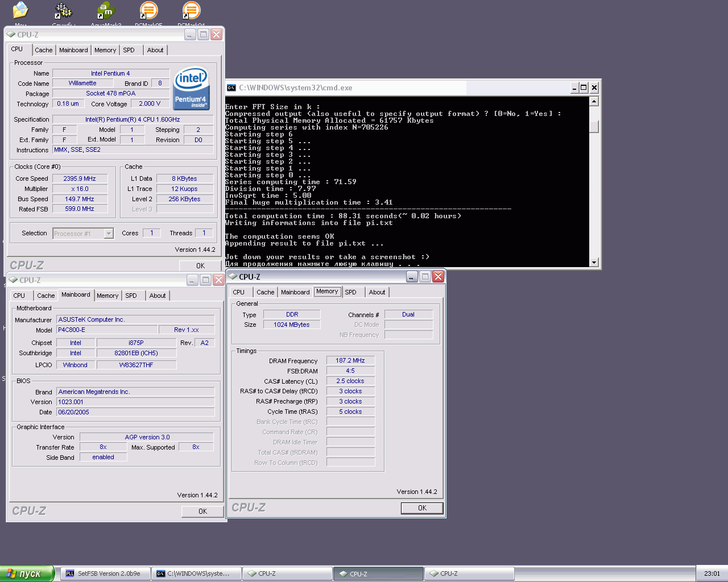Click the title icon of the Mainboard CPU-Z window
The width and height of the screenshot is (728, 582).
coord(14,280)
